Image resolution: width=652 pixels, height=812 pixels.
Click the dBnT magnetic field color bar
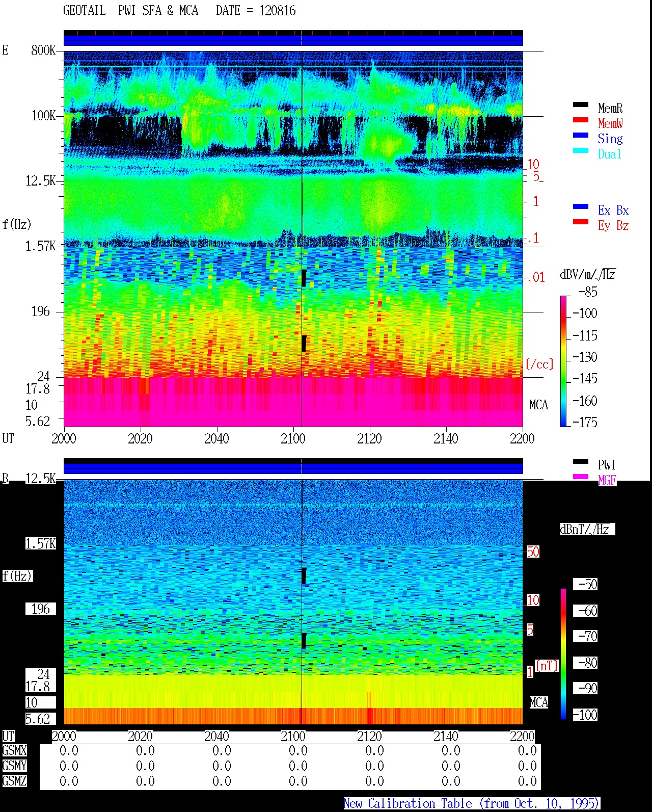563,653
